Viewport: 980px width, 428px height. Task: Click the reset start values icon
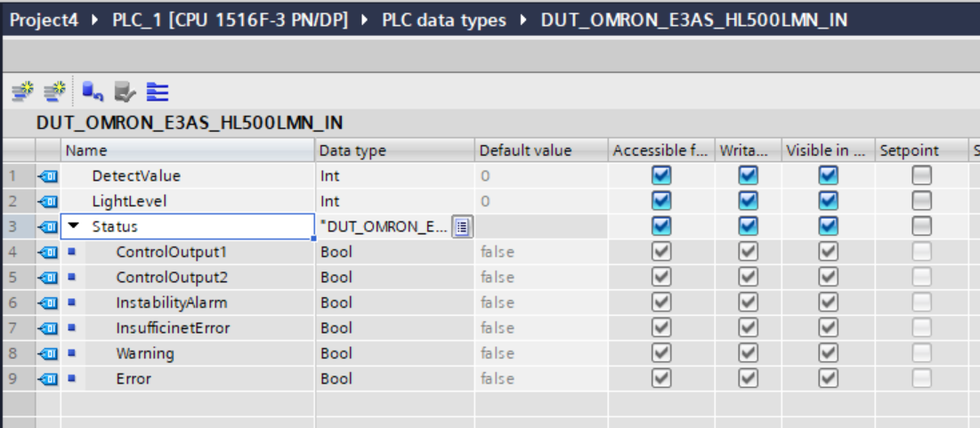click(x=93, y=92)
